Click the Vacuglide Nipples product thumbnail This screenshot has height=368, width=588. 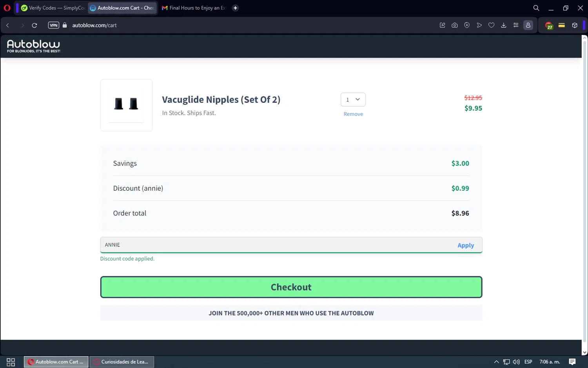tap(126, 105)
